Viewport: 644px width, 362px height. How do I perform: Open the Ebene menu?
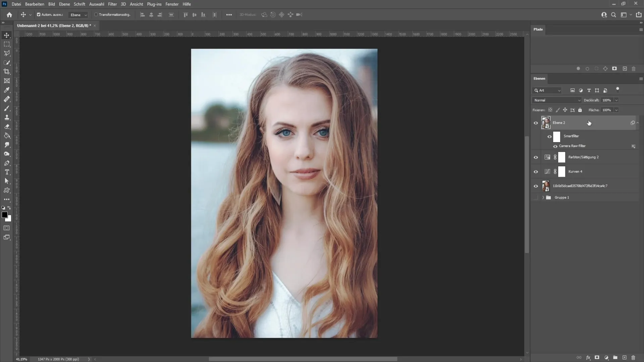pos(64,4)
